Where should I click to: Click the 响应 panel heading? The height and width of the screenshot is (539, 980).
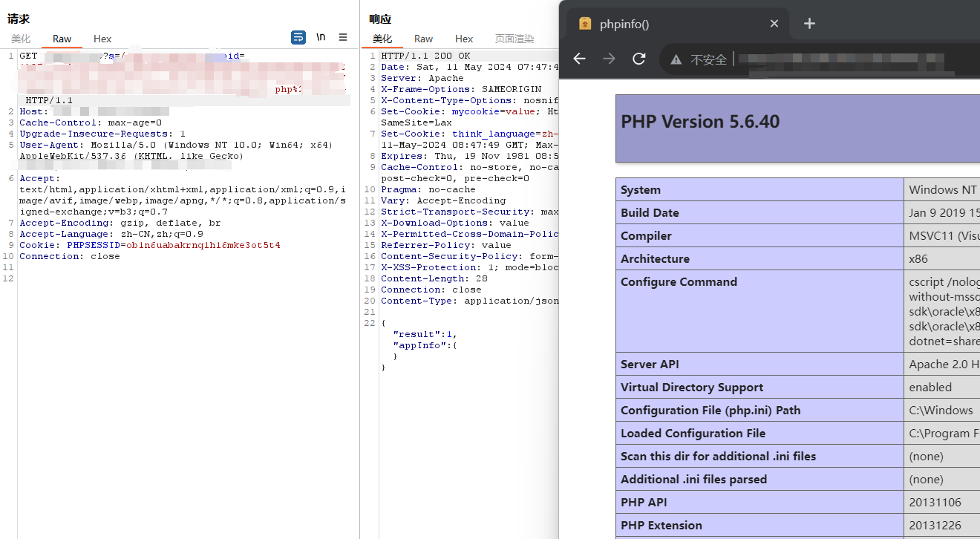pos(380,19)
